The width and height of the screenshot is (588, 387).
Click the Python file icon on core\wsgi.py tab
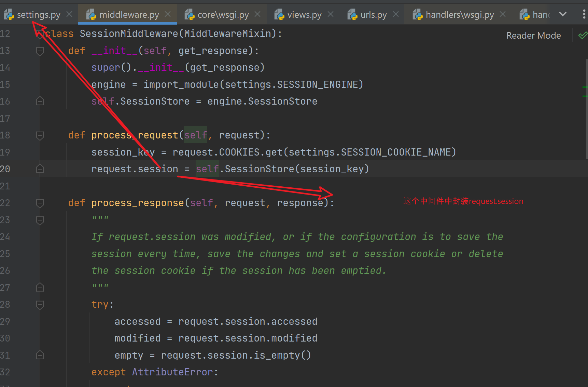tap(190, 15)
